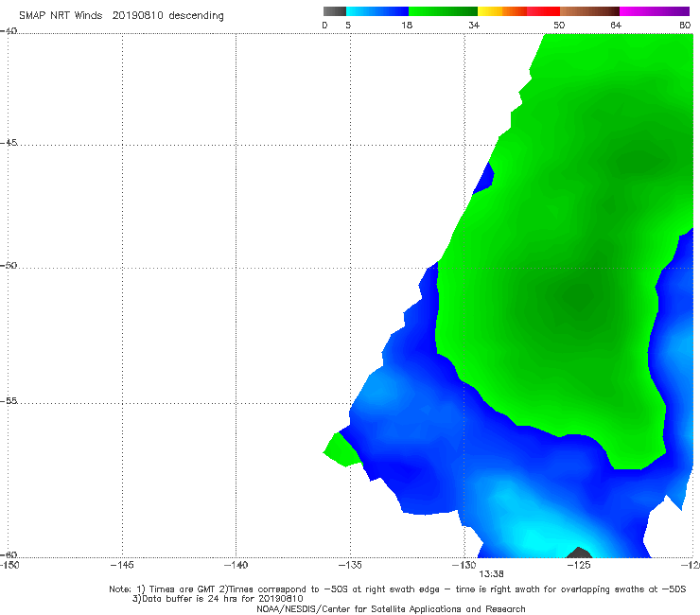Viewport: 700px width, 615px height.
Task: Click the color bar label '64'
Action: (616, 25)
